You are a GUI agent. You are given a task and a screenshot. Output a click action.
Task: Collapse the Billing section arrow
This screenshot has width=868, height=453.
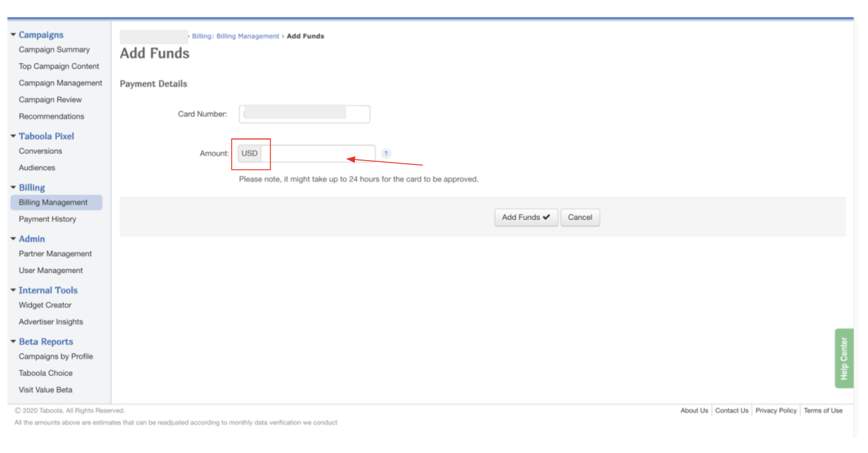pyautogui.click(x=13, y=187)
